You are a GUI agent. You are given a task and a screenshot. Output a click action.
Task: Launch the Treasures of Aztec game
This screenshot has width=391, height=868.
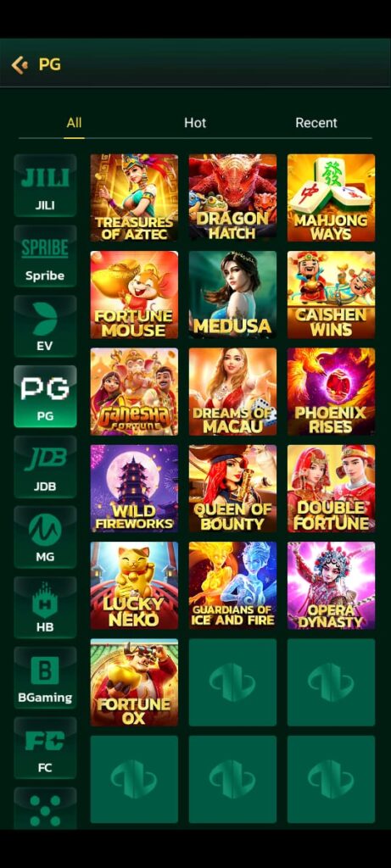(x=134, y=198)
